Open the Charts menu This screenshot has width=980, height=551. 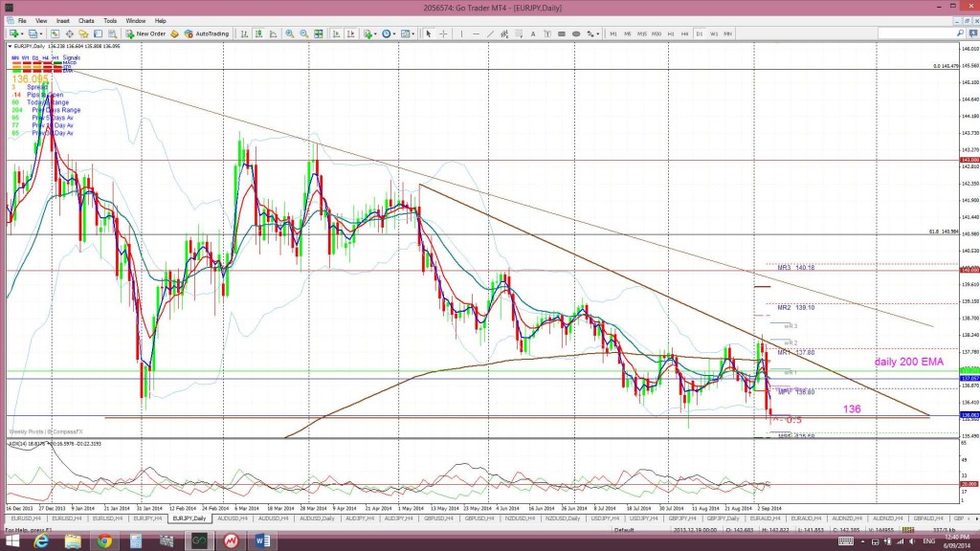(86, 20)
